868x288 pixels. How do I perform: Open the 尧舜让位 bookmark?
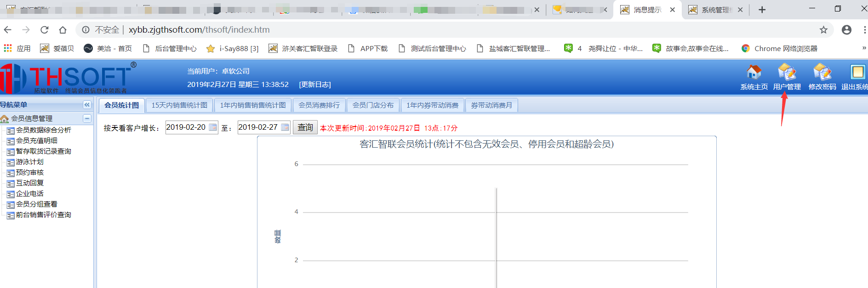point(604,48)
